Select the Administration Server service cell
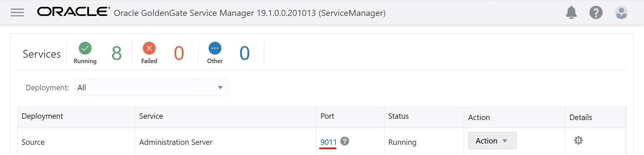 coord(176,142)
